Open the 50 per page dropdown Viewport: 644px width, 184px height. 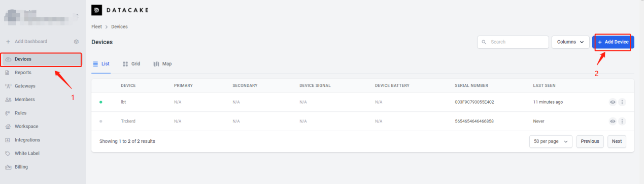551,141
